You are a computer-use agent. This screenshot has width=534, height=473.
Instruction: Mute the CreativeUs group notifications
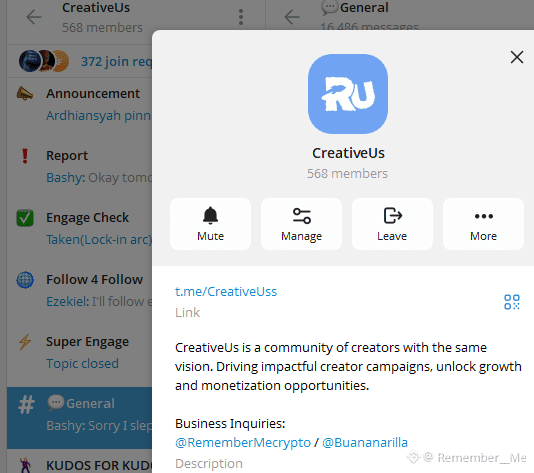210,224
